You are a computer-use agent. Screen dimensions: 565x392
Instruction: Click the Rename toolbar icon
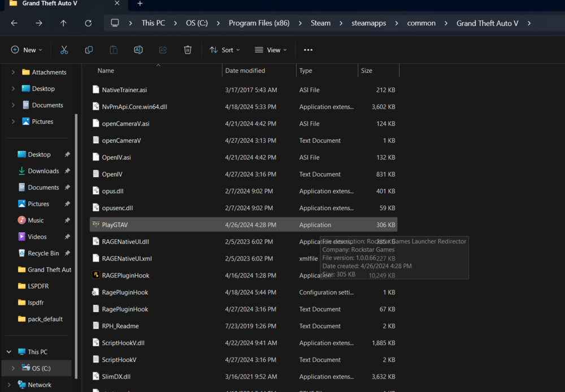pyautogui.click(x=138, y=50)
